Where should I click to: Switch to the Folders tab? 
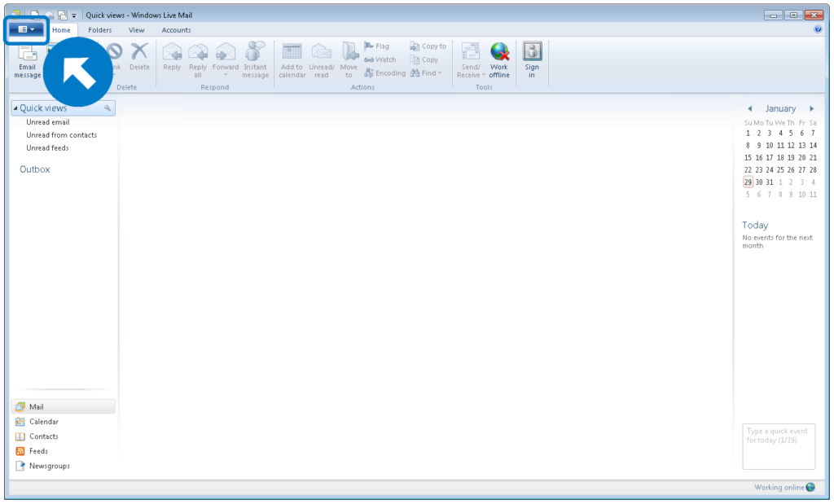[x=99, y=29]
